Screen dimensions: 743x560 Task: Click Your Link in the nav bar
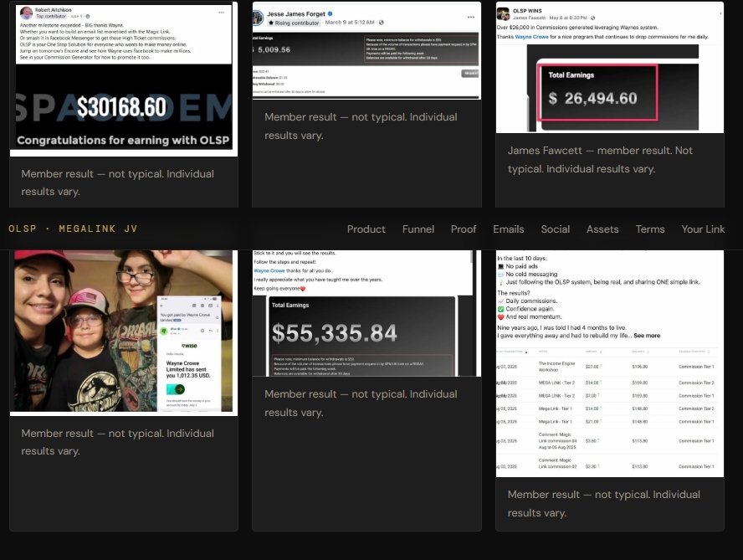pyautogui.click(x=703, y=229)
